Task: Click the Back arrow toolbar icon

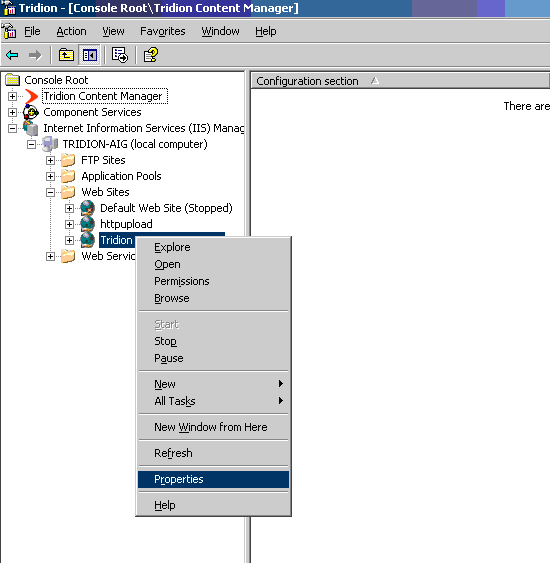Action: click(x=12, y=55)
